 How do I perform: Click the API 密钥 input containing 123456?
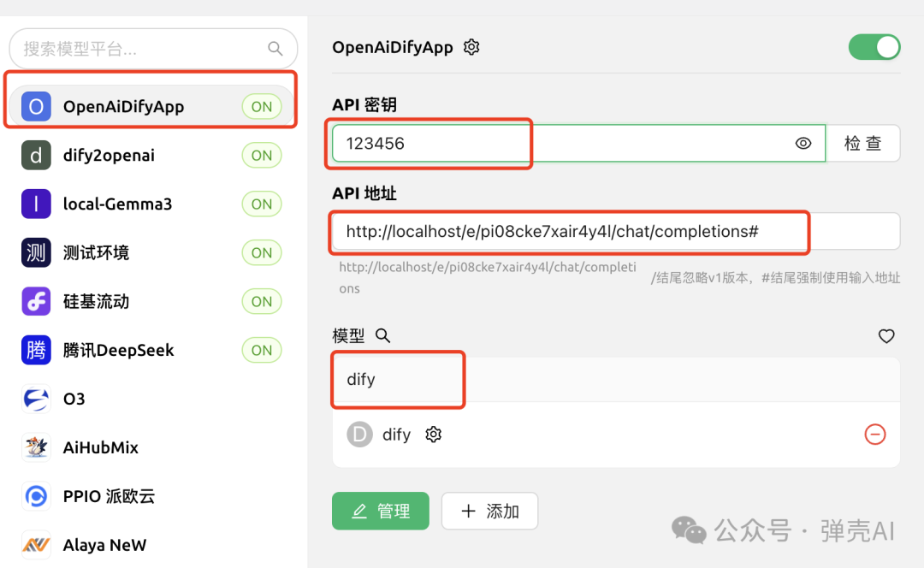click(x=578, y=143)
